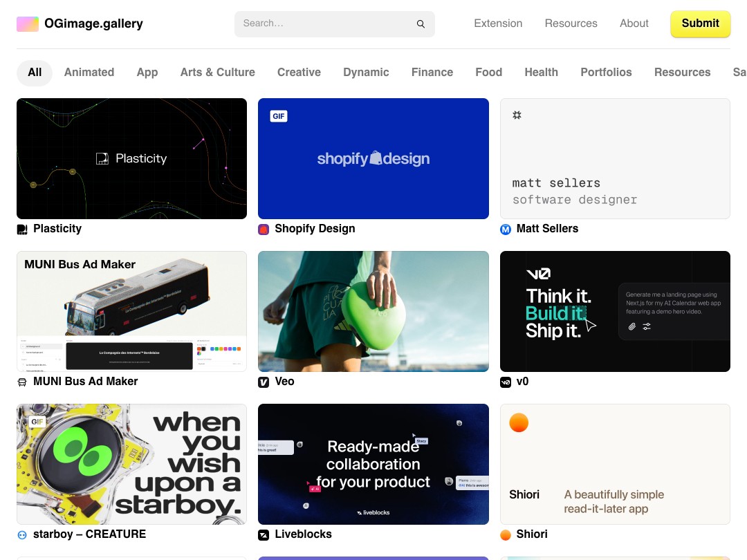The image size is (747, 560).
Task: Click the search magnifier icon
Action: pyautogui.click(x=421, y=24)
